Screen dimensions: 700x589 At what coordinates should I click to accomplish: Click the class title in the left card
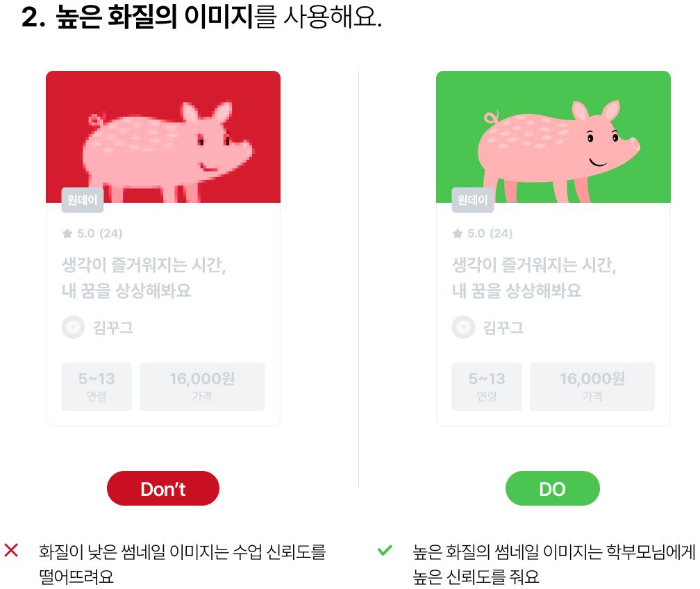pyautogui.click(x=144, y=278)
